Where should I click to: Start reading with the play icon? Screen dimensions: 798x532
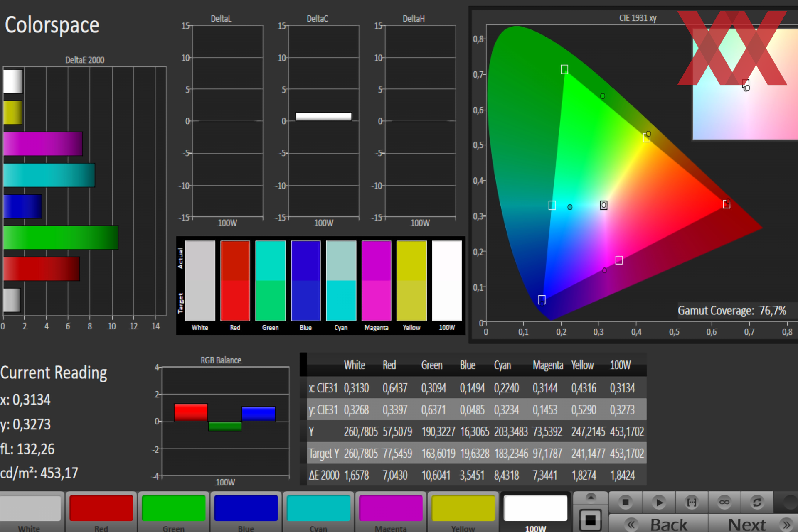(x=659, y=503)
